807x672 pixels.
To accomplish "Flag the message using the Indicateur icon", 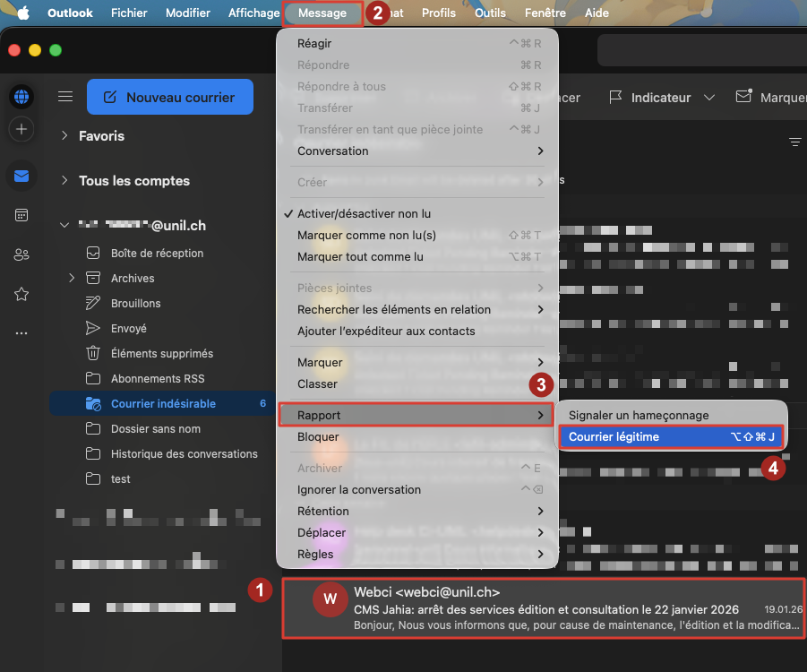I will tap(615, 97).
